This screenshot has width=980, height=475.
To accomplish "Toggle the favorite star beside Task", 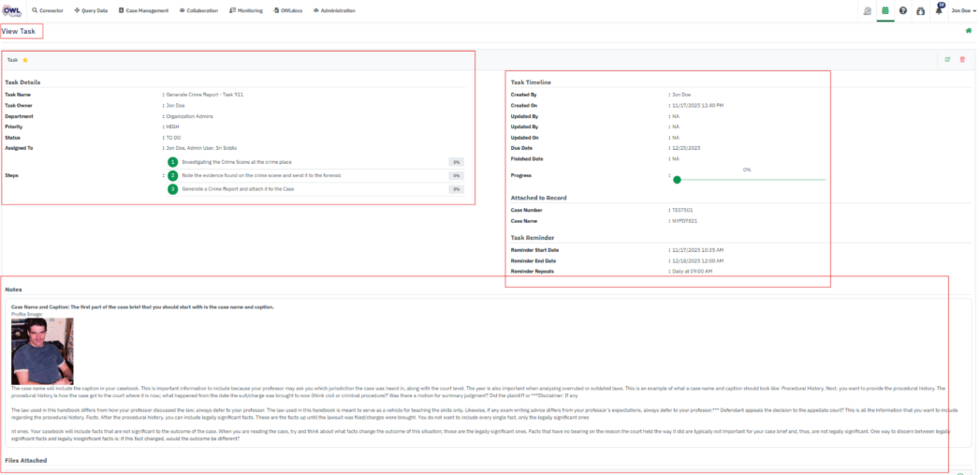I will pos(25,60).
